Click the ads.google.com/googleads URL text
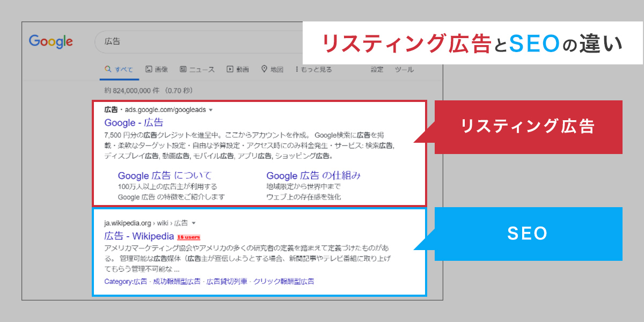Viewport: 644px width, 322px height. pos(165,110)
